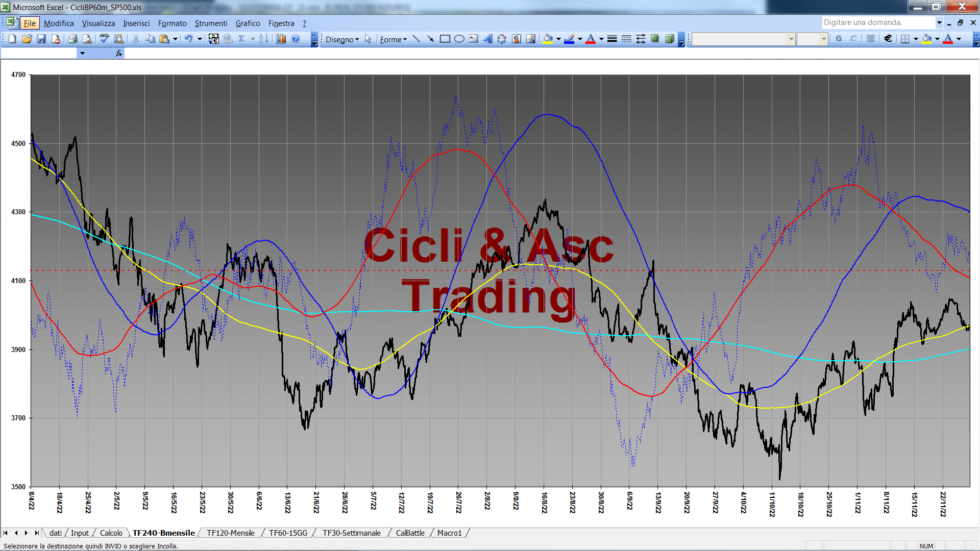Go to the first sheet tab arrow

6,533
